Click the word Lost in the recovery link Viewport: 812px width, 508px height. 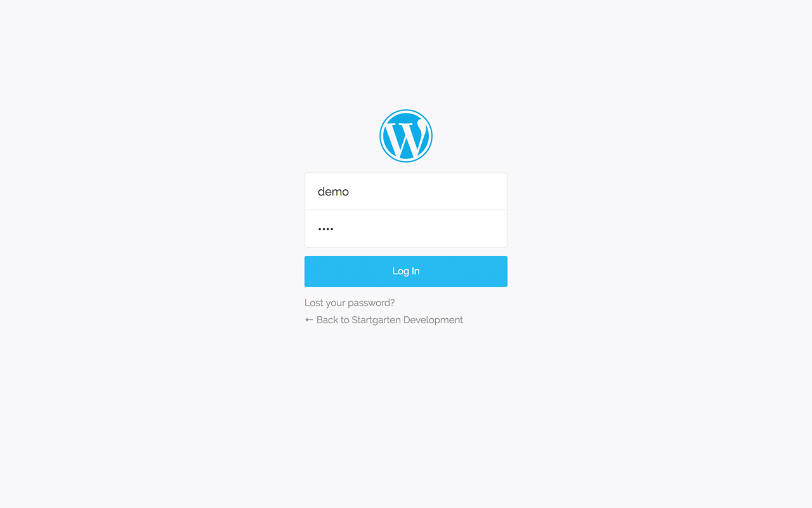(313, 303)
